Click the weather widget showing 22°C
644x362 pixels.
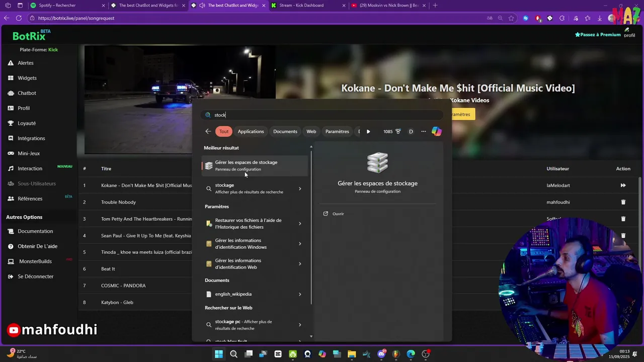23,354
